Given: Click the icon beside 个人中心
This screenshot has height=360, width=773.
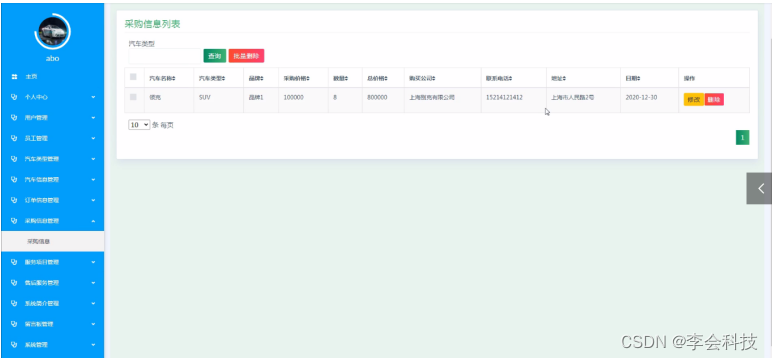Looking at the screenshot, I should pyautogui.click(x=14, y=98).
